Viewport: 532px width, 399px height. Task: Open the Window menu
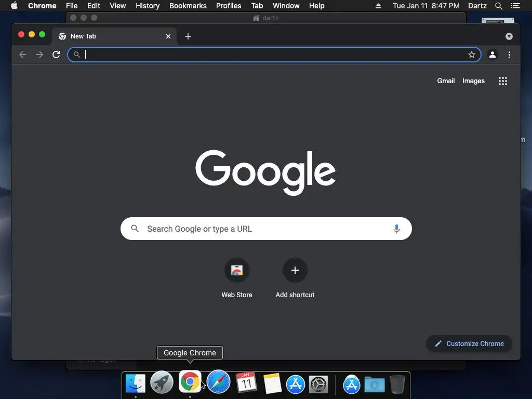click(286, 6)
